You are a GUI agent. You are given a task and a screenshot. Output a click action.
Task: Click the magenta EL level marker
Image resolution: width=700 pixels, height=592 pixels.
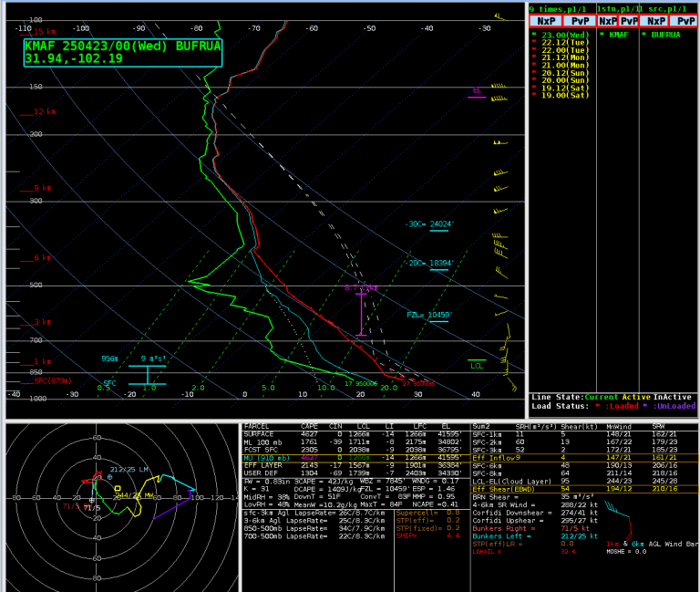coord(477,93)
